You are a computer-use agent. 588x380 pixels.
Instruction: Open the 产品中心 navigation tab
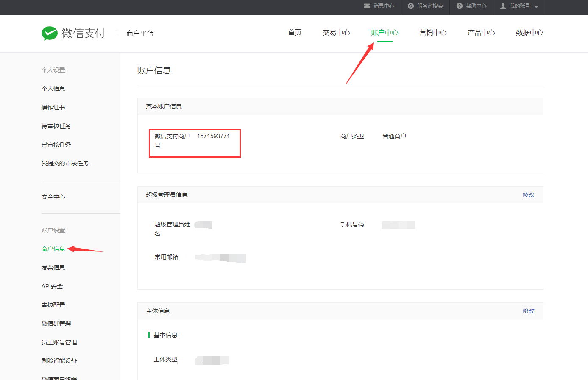[481, 33]
